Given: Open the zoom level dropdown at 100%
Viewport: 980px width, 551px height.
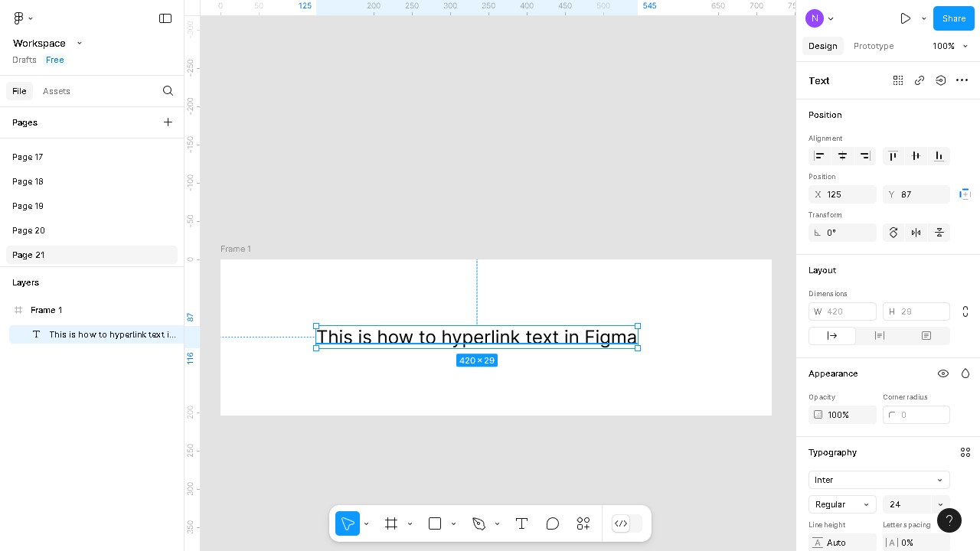Looking at the screenshot, I should [949, 46].
